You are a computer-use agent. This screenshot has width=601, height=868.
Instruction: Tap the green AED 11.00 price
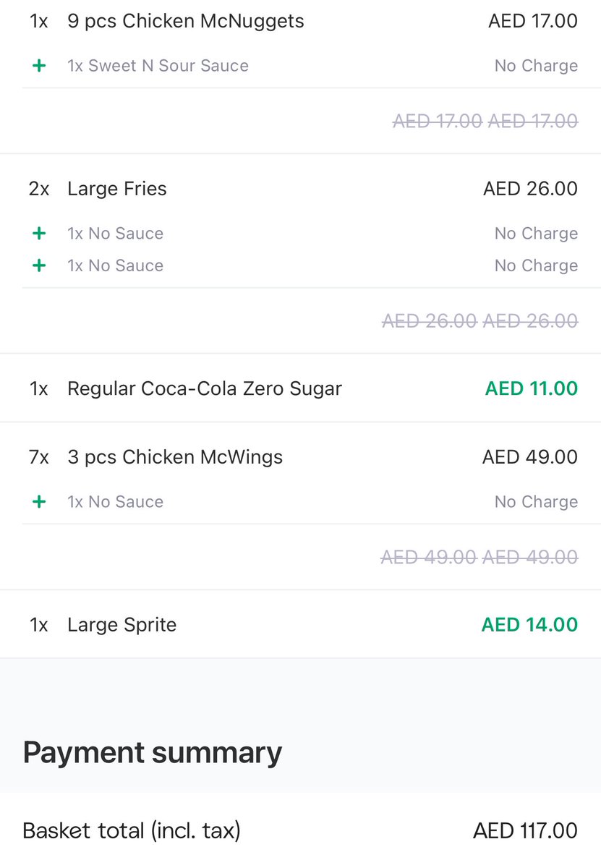point(532,388)
